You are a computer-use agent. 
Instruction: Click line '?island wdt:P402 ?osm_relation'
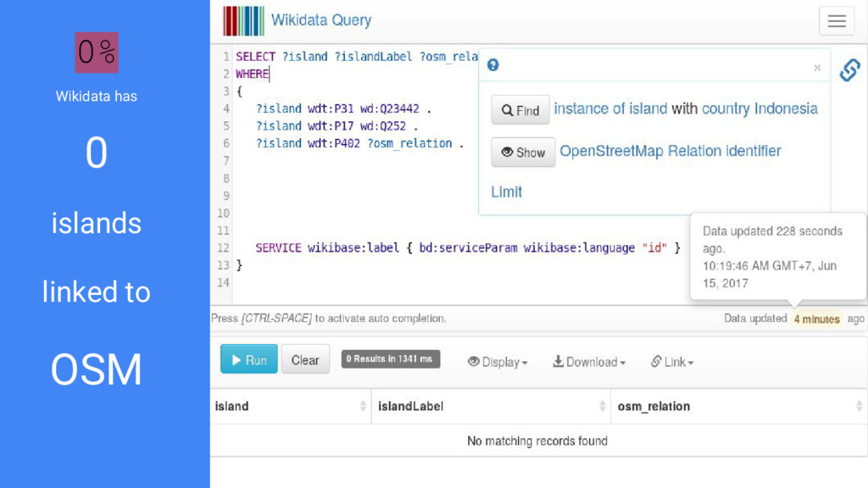[x=359, y=143]
